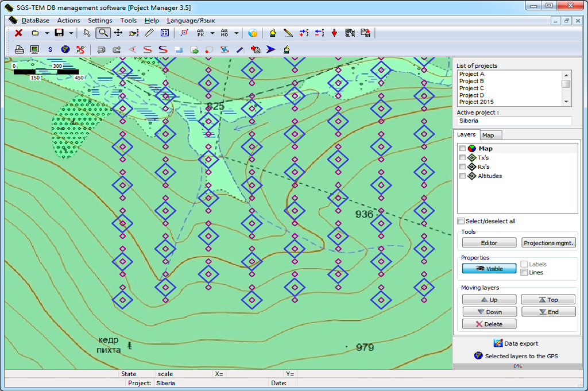The image size is (588, 391).
Task: Click the undo curved arrow icon
Action: [102, 49]
